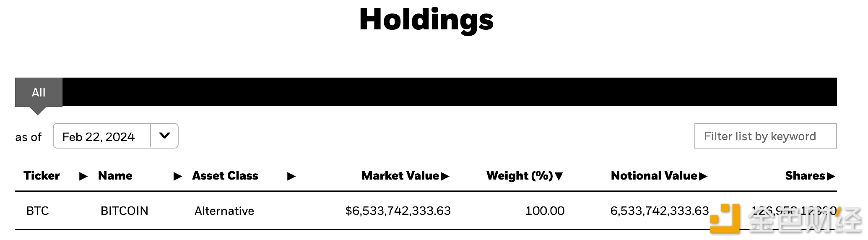Click the sort arrow beside Name
The height and width of the screenshot is (240, 868).
click(x=177, y=176)
